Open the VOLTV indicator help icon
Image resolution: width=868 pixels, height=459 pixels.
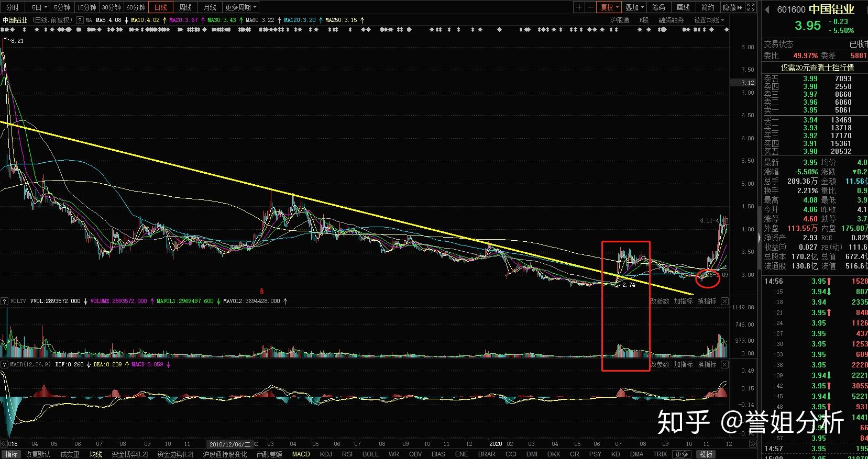coord(4,301)
